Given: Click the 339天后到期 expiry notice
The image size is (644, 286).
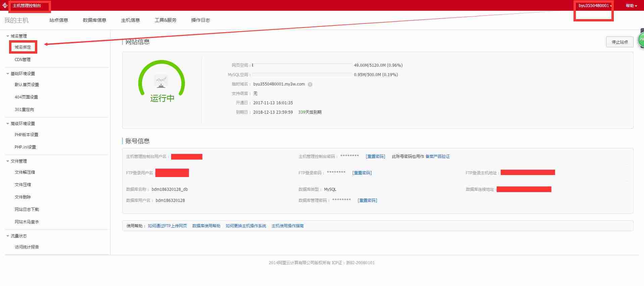Looking at the screenshot, I should coord(310,112).
